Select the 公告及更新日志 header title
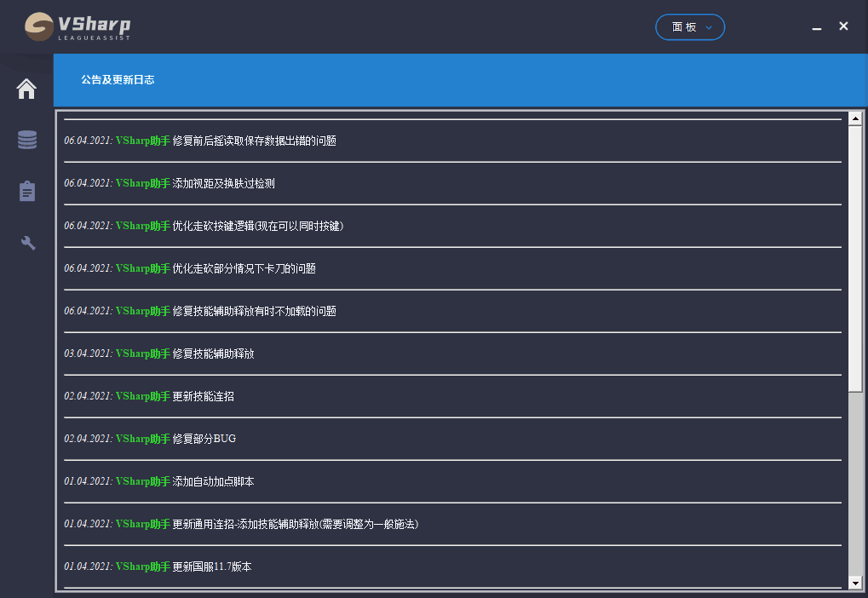The height and width of the screenshot is (598, 868). pyautogui.click(x=118, y=80)
